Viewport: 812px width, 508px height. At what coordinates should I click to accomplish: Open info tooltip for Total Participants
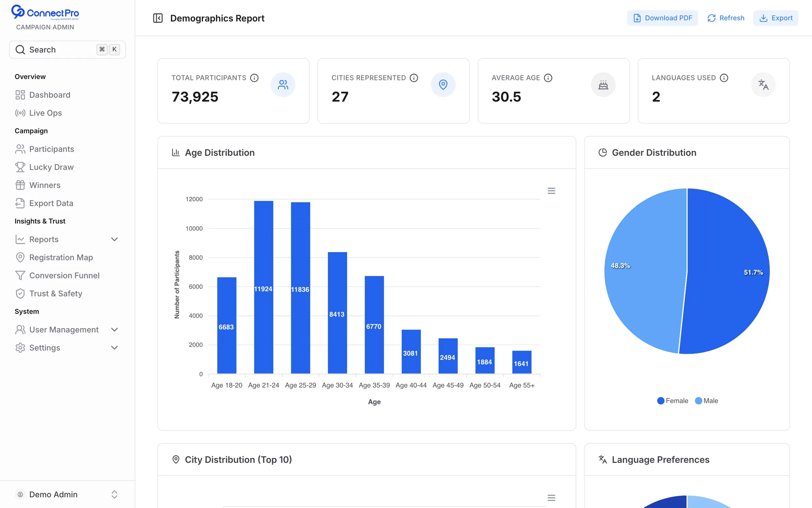click(x=254, y=78)
